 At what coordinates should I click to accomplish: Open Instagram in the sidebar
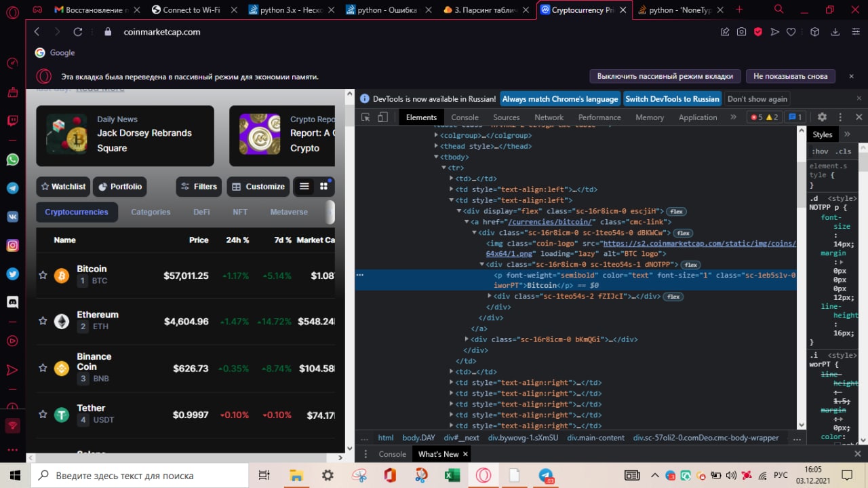coord(12,245)
